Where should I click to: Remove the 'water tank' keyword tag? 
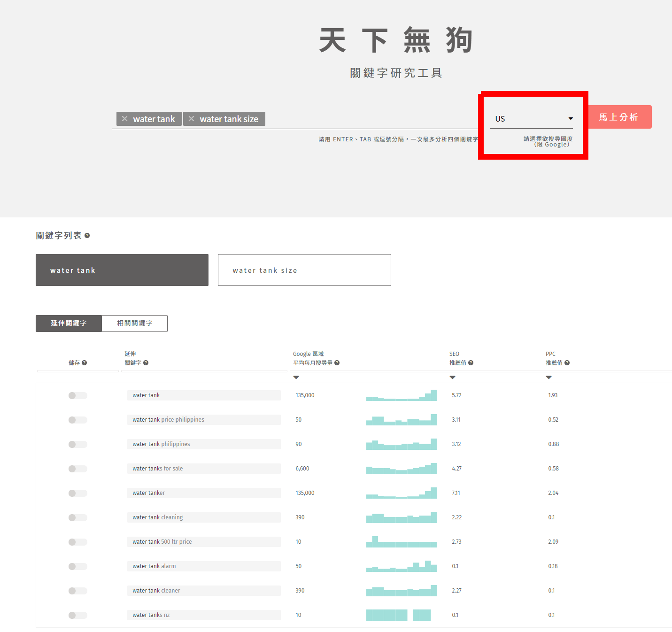pos(124,119)
